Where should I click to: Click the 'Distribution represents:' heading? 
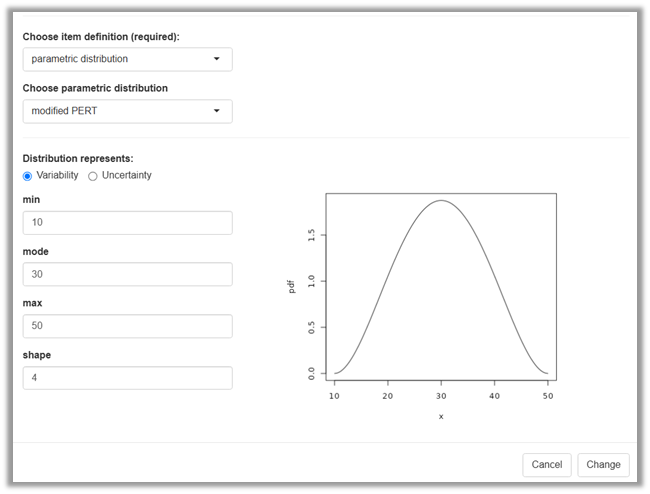(78, 158)
